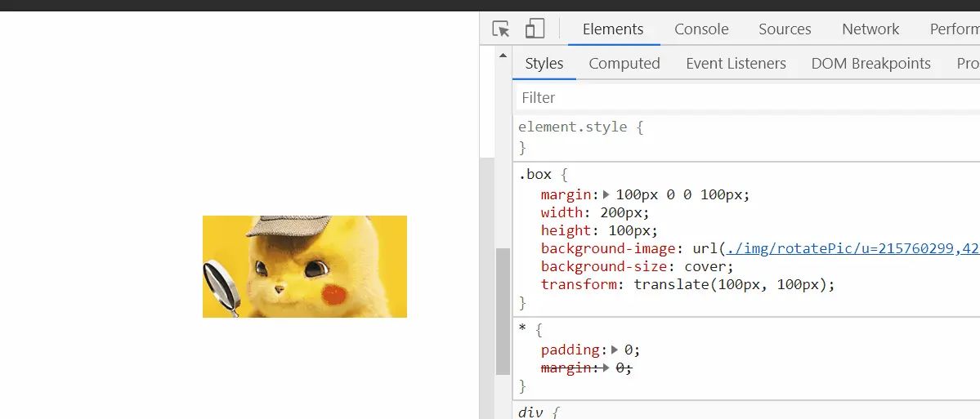Screen dimensions: 980x419
Task: Edit the background-size value cover
Action: (x=705, y=266)
